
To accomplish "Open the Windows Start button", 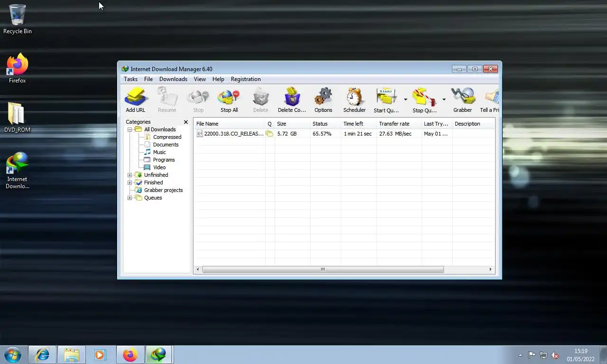I will [13, 355].
